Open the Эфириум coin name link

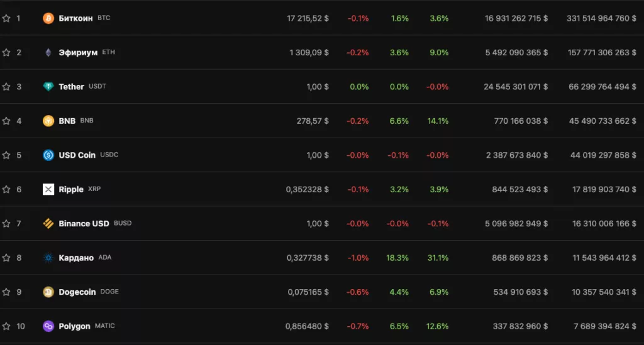coord(78,53)
